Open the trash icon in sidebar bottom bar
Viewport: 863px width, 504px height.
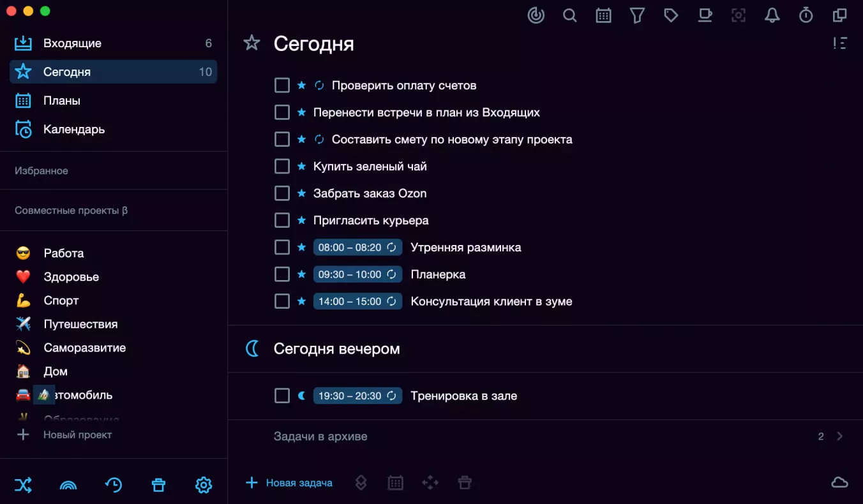pos(158,485)
